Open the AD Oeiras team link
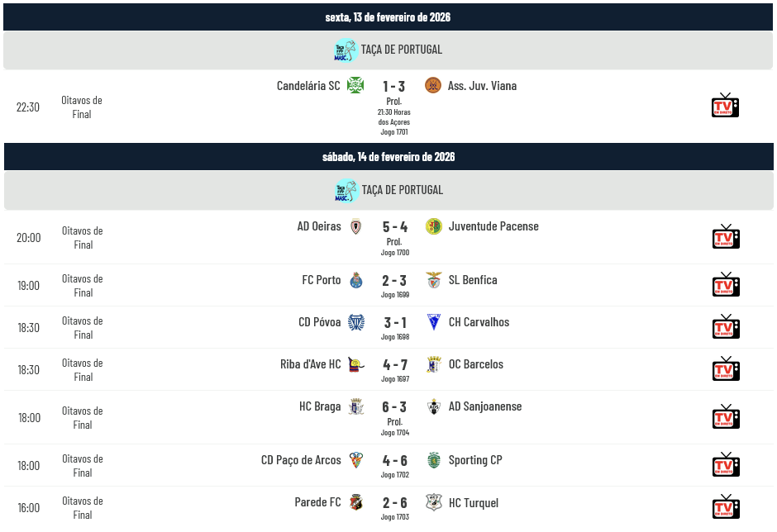The height and width of the screenshot is (532, 777). 319,226
